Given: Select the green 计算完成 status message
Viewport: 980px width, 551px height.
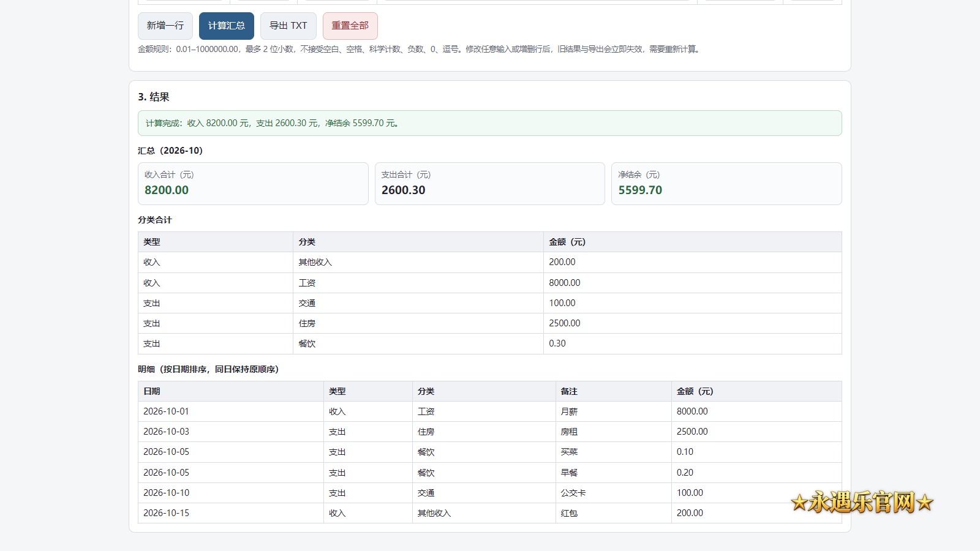Looking at the screenshot, I should pos(490,123).
